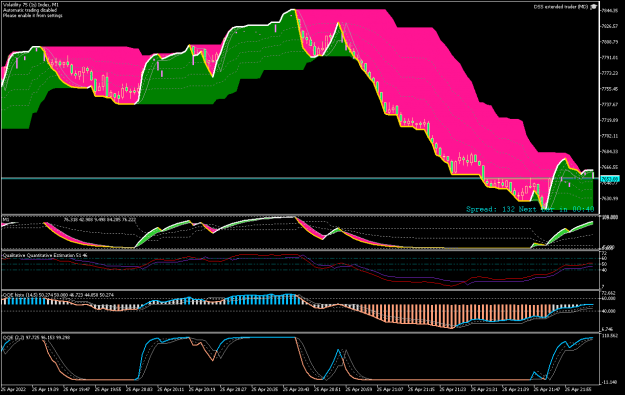625x395 pixels.
Task: Click the Spread 132 Next bar text
Action: [530, 209]
